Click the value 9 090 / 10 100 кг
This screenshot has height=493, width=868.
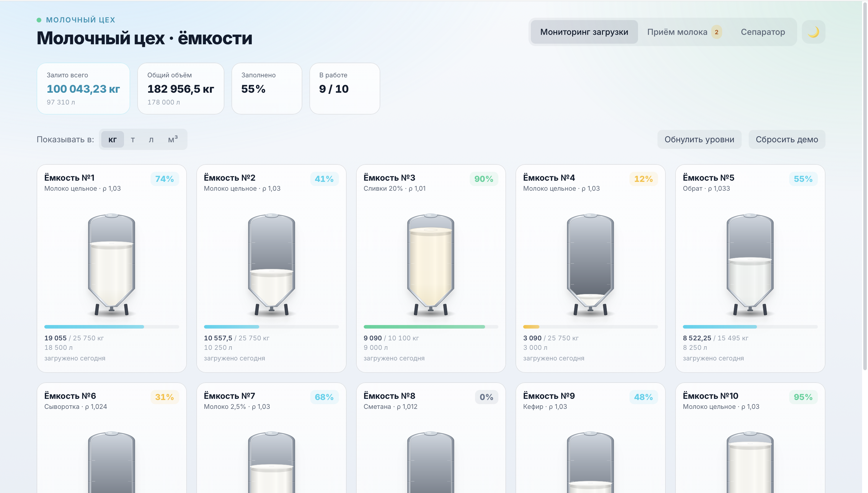coord(391,338)
